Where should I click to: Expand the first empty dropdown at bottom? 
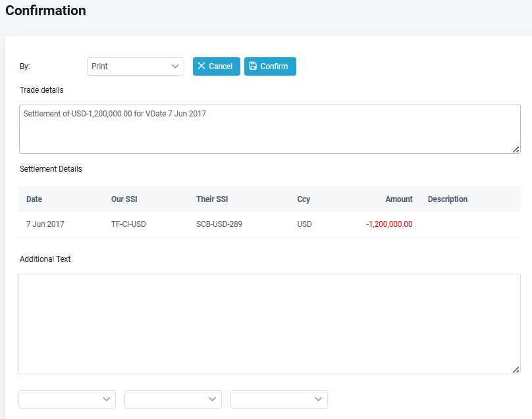coord(67,399)
